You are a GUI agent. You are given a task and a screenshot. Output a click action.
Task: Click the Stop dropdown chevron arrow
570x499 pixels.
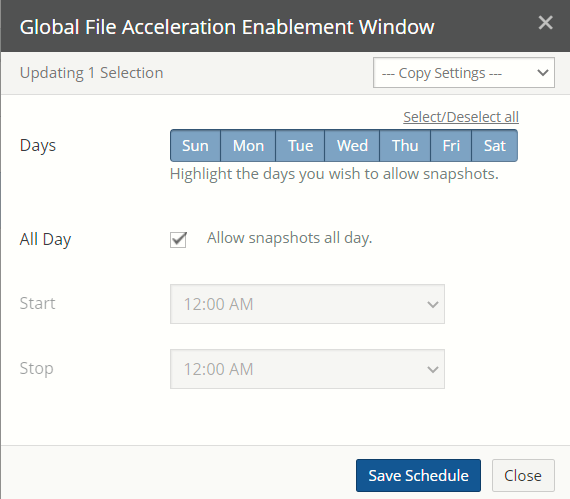[x=433, y=369]
